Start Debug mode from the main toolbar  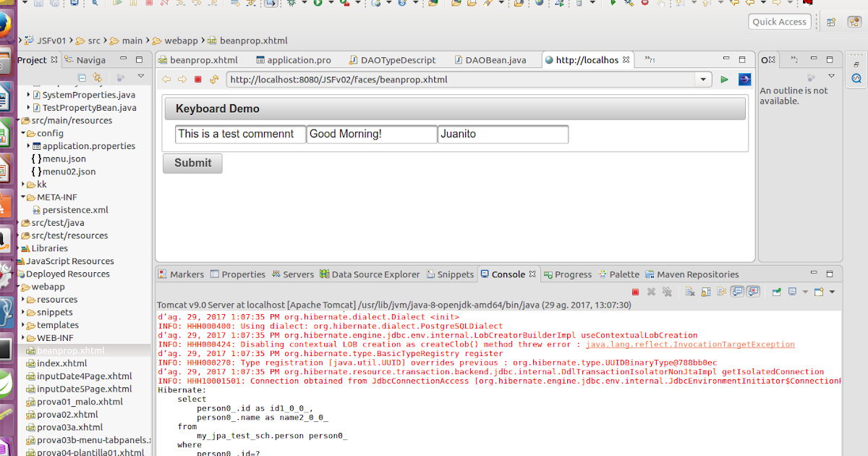292,5
